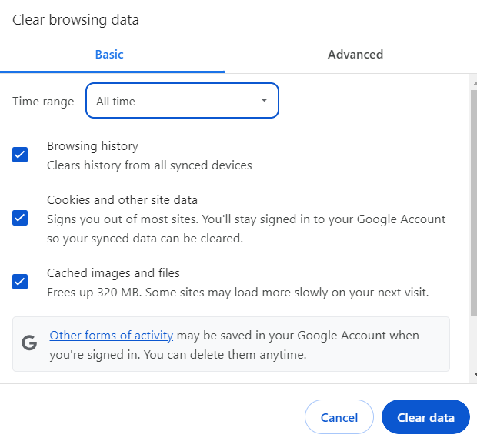Click the scrollbar up arrow
The height and width of the screenshot is (448, 477).
475,83
